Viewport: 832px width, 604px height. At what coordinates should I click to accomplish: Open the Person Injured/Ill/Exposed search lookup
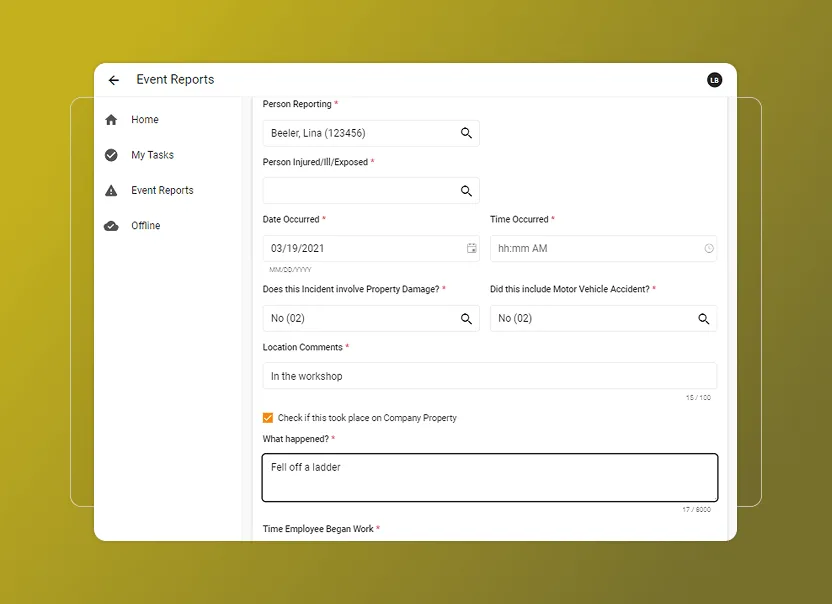[466, 190]
